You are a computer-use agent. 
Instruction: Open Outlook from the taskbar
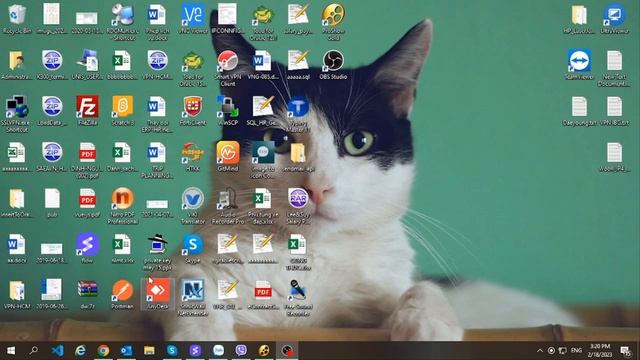click(x=126, y=350)
